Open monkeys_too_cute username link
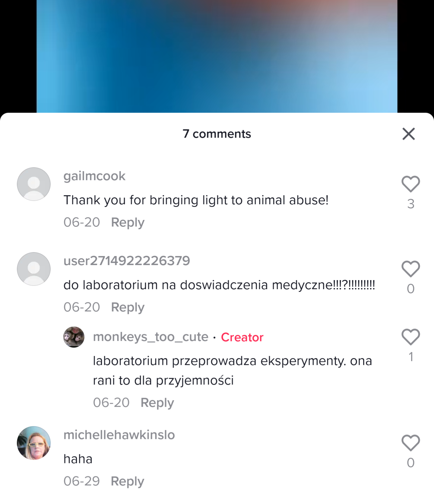The image size is (434, 504). [150, 337]
